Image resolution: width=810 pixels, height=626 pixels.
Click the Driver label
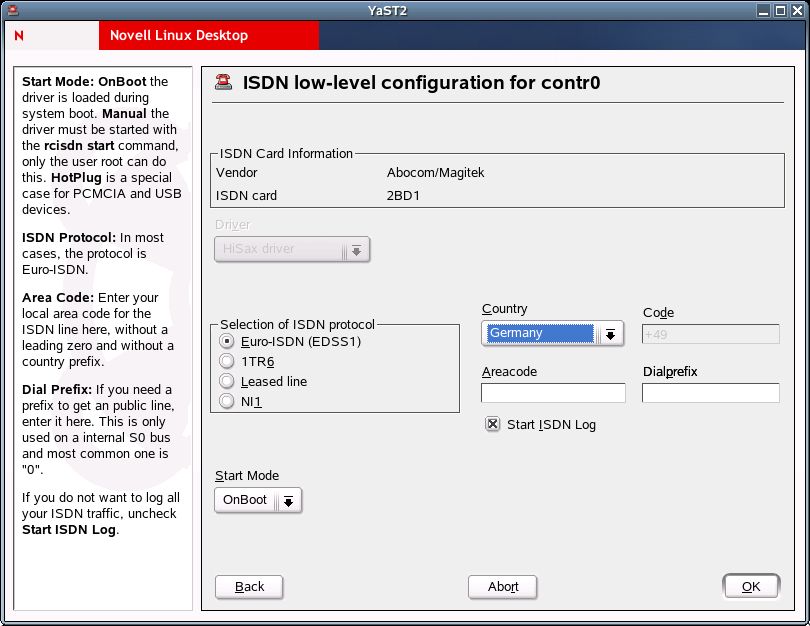tap(233, 225)
